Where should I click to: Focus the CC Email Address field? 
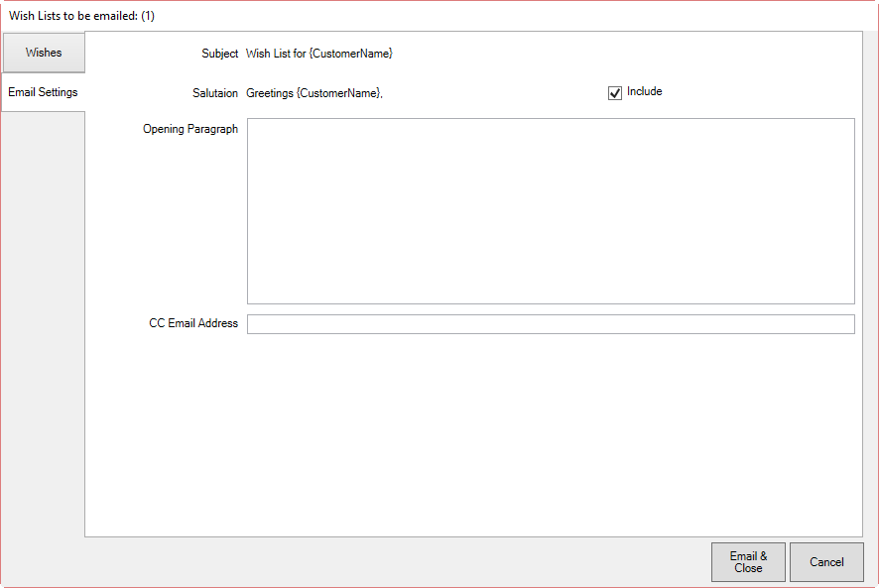(x=551, y=324)
